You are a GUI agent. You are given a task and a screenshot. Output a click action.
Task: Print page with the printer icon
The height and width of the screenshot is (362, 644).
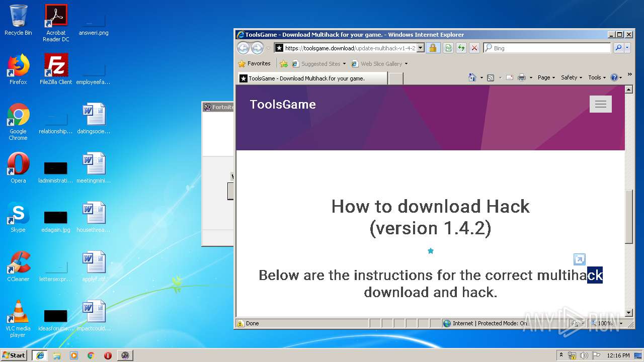click(522, 77)
